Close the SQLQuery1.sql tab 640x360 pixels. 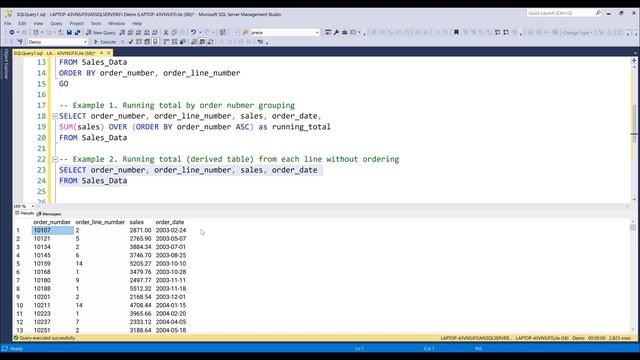click(109, 53)
